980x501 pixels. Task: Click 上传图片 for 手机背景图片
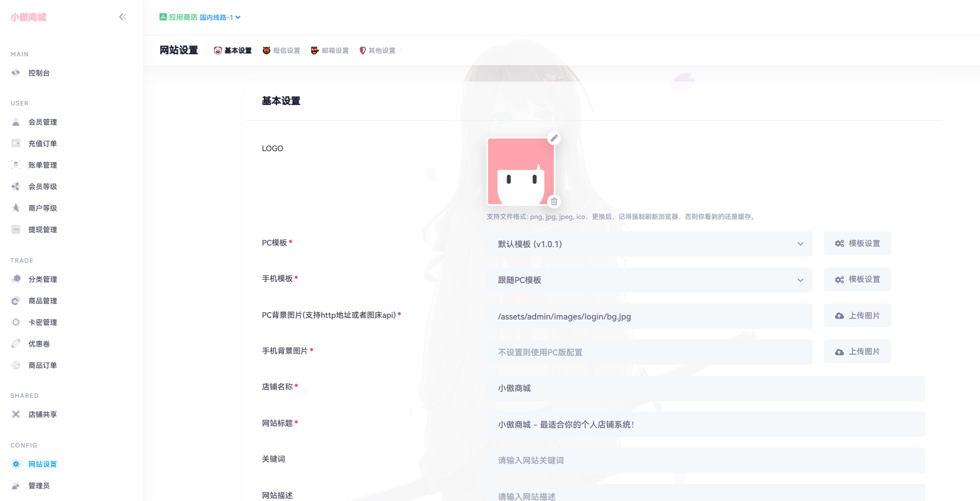pyautogui.click(x=857, y=351)
